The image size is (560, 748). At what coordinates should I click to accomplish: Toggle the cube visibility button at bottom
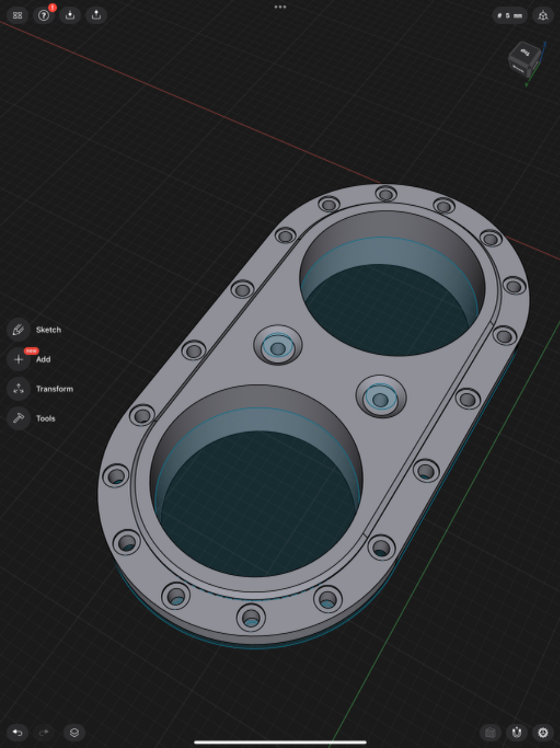pos(490,732)
